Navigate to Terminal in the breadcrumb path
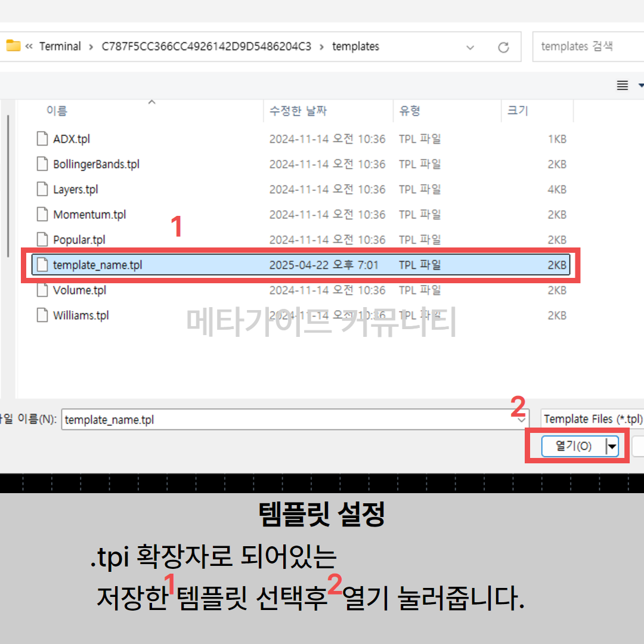 click(x=60, y=47)
